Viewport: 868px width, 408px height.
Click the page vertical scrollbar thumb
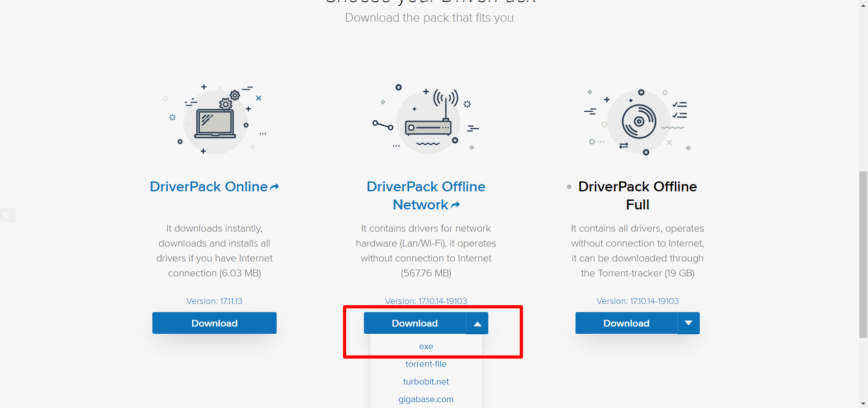coord(863,254)
